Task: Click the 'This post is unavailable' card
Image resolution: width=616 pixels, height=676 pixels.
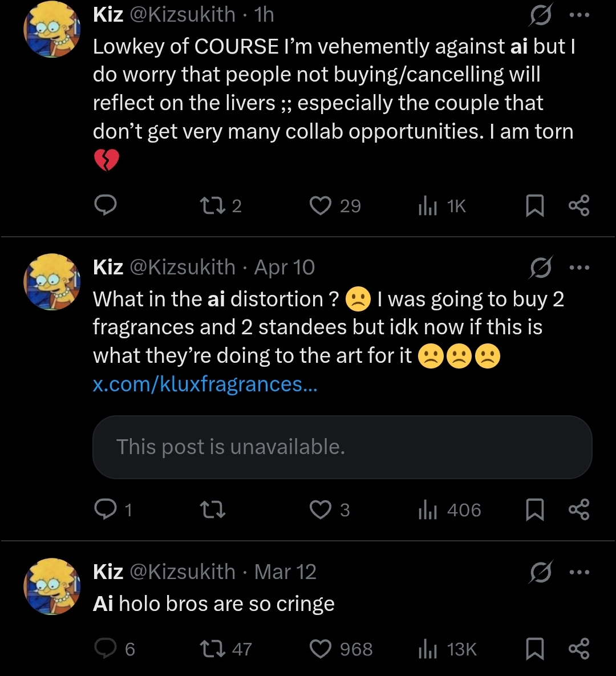Action: click(x=342, y=447)
